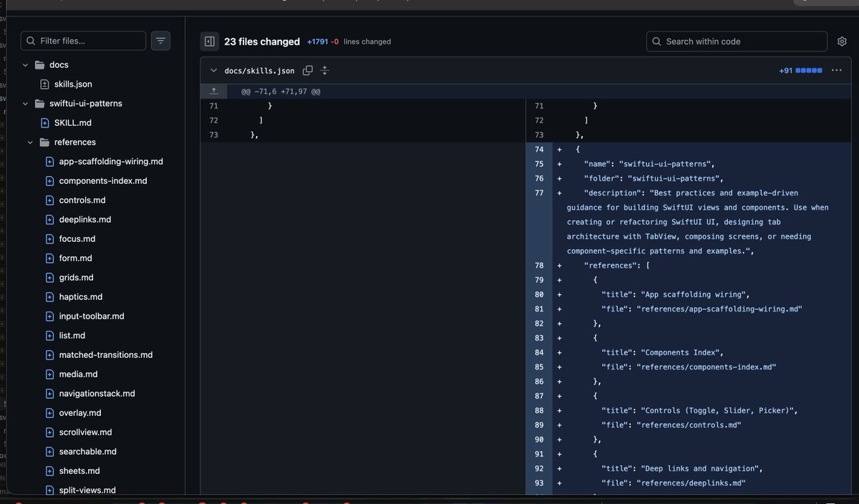Click the modified-file icon beside skills.json

click(45, 84)
